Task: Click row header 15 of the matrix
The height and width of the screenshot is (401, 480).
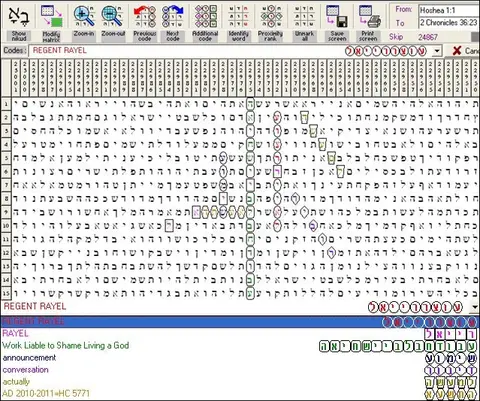Action: click(6, 294)
